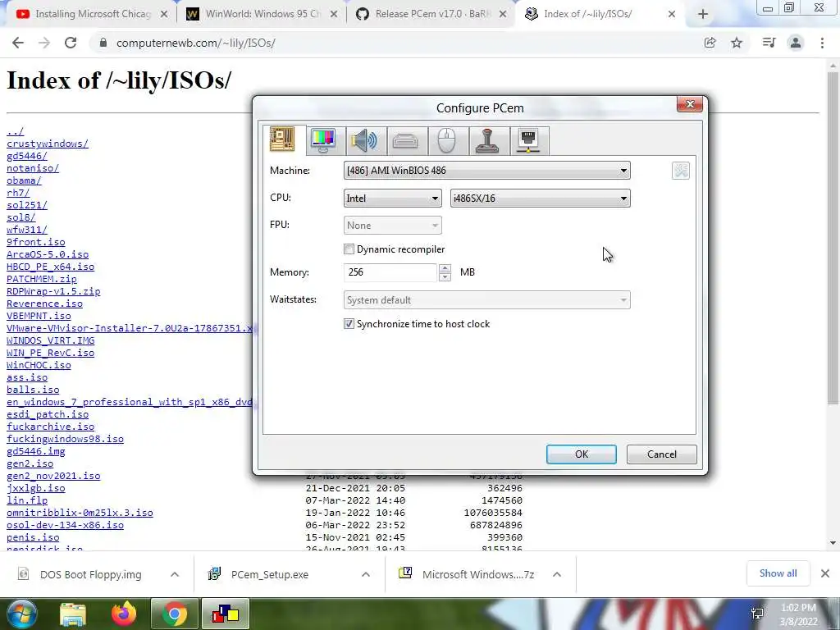This screenshot has height=630, width=840.
Task: Reload the current Chrome page
Action: coord(71,43)
